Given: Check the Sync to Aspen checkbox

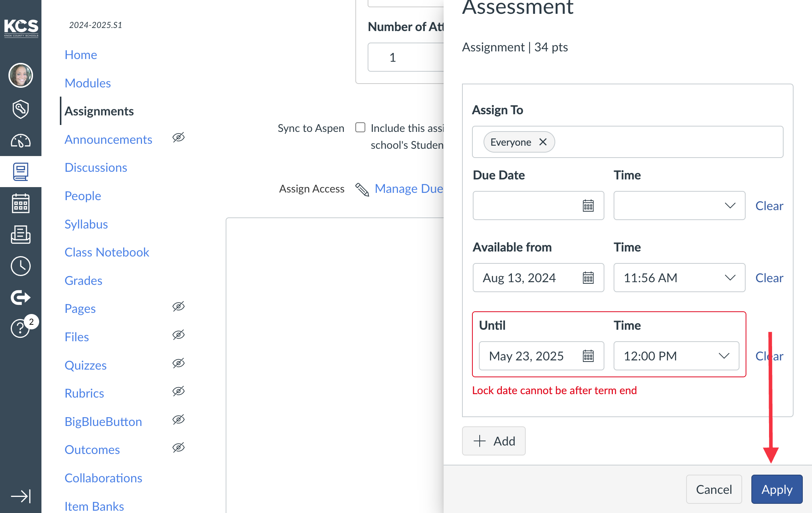Looking at the screenshot, I should click(360, 127).
